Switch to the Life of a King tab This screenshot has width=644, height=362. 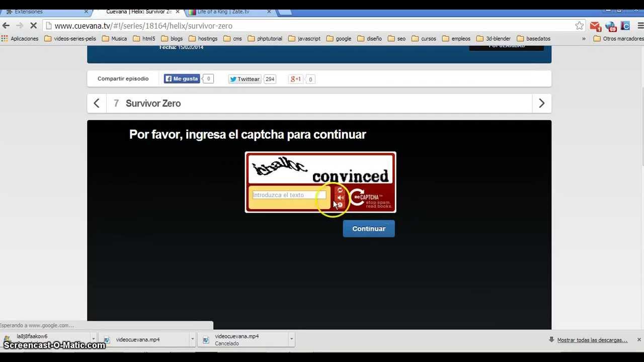tap(226, 12)
